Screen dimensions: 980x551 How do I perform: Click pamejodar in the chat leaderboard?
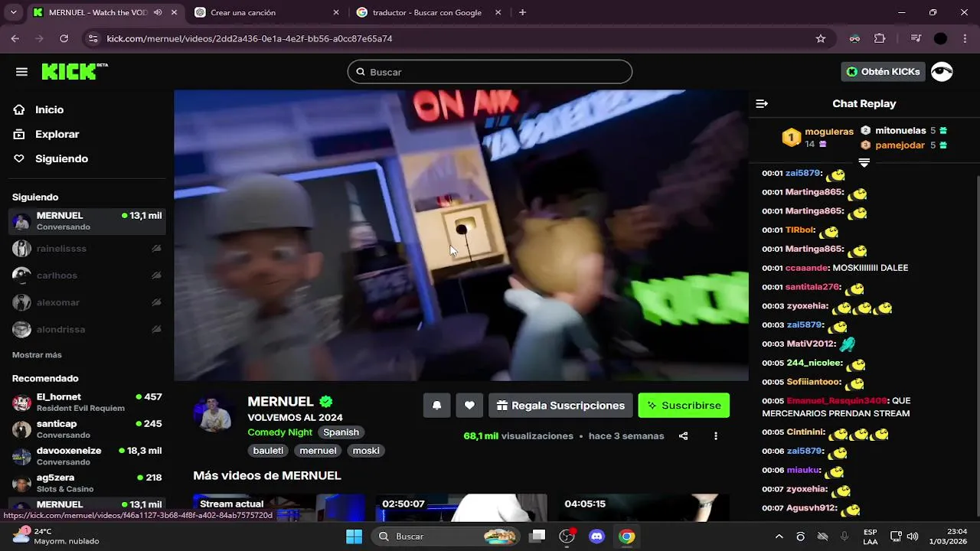click(900, 145)
